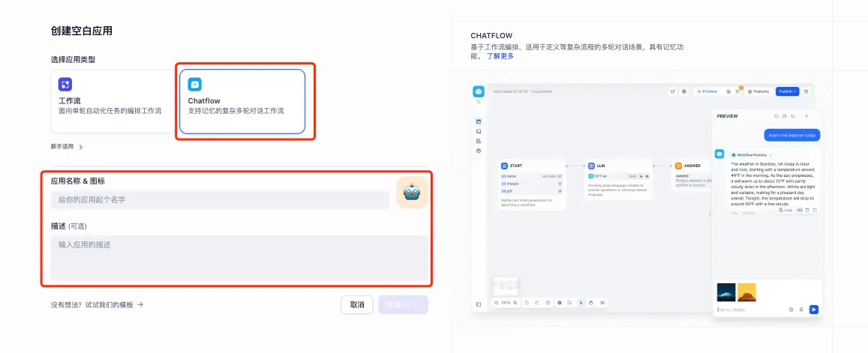The image size is (868, 353).
Task: Click the disabled 创建 create button
Action: [x=404, y=305]
